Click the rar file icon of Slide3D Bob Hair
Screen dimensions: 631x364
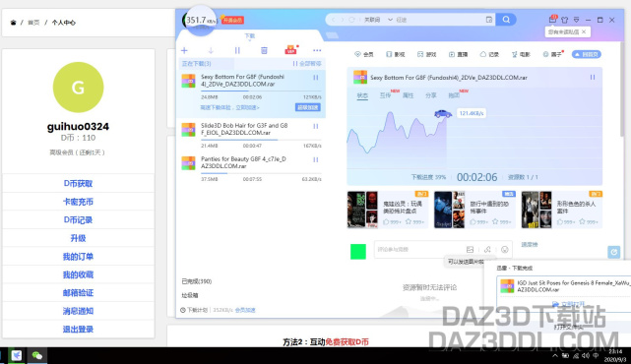pyautogui.click(x=188, y=130)
